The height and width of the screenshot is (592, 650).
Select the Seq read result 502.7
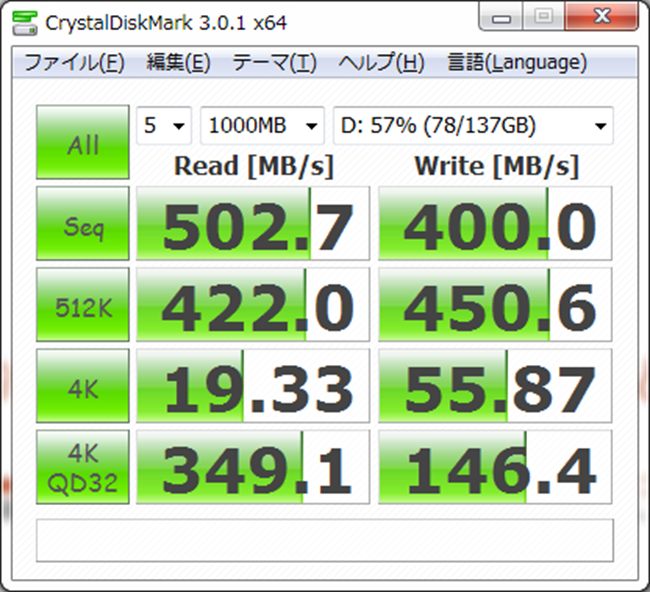tap(253, 223)
